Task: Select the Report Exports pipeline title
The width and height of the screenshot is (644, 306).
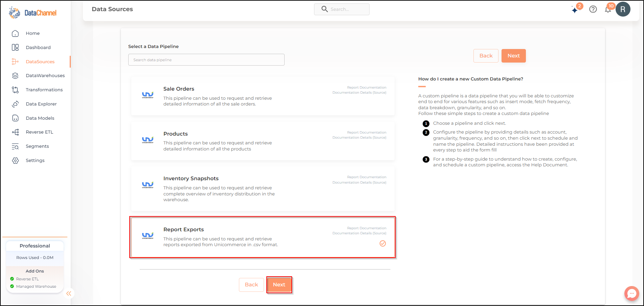Action: (x=183, y=230)
